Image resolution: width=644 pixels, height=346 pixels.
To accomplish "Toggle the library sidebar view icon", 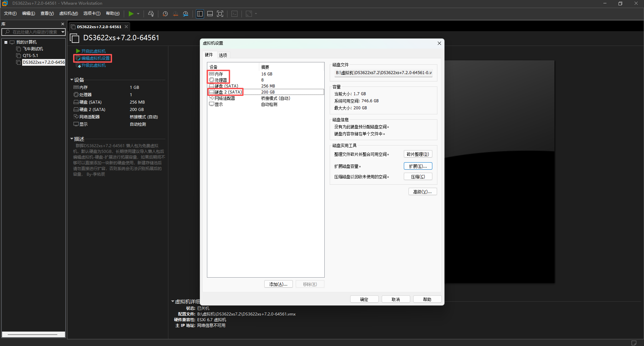I will (200, 14).
